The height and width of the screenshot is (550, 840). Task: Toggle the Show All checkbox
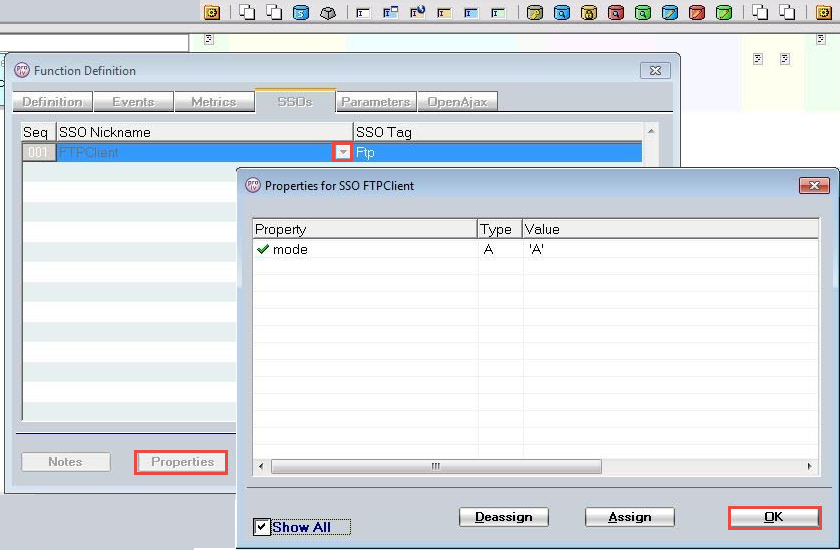(x=261, y=527)
